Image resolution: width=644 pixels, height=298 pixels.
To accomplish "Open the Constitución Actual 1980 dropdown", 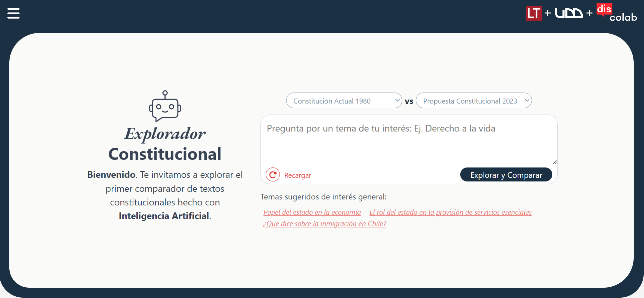I will pyautogui.click(x=344, y=101).
